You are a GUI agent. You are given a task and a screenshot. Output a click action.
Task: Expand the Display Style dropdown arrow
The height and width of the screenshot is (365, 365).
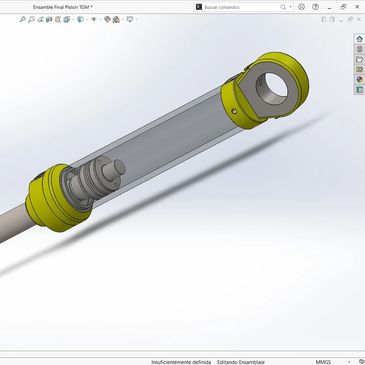87,20
